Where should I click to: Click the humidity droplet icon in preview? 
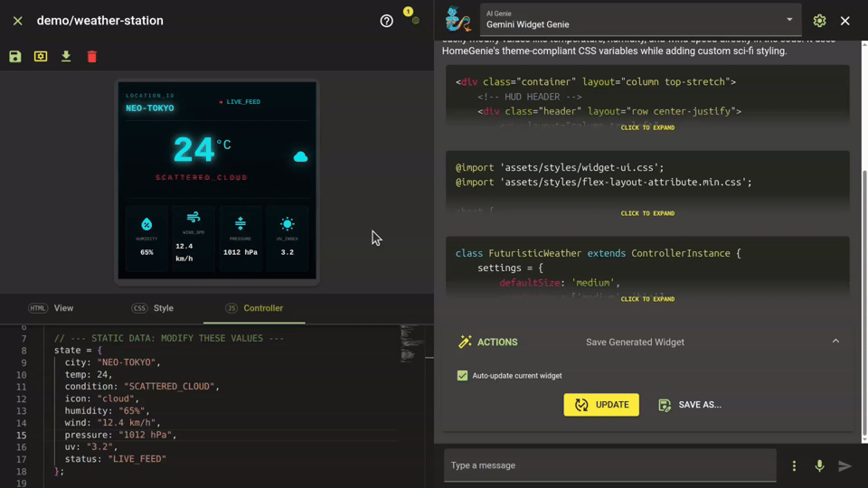pyautogui.click(x=146, y=224)
